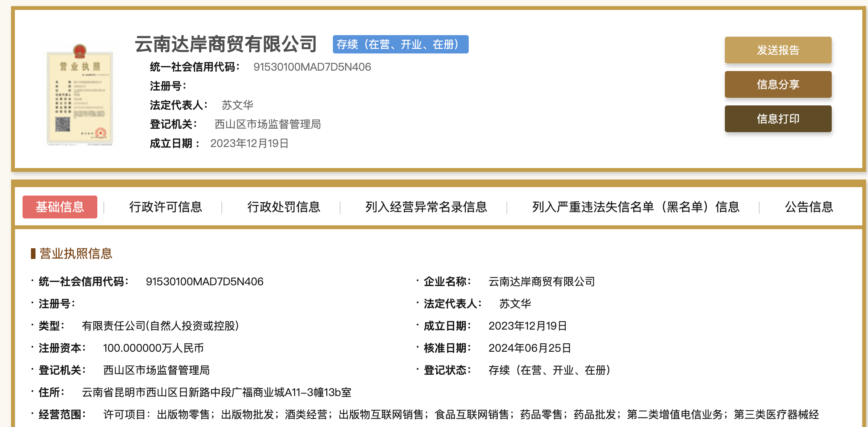Click the 核准日期 value 2024年06月25日
868x427 pixels.
(x=529, y=348)
